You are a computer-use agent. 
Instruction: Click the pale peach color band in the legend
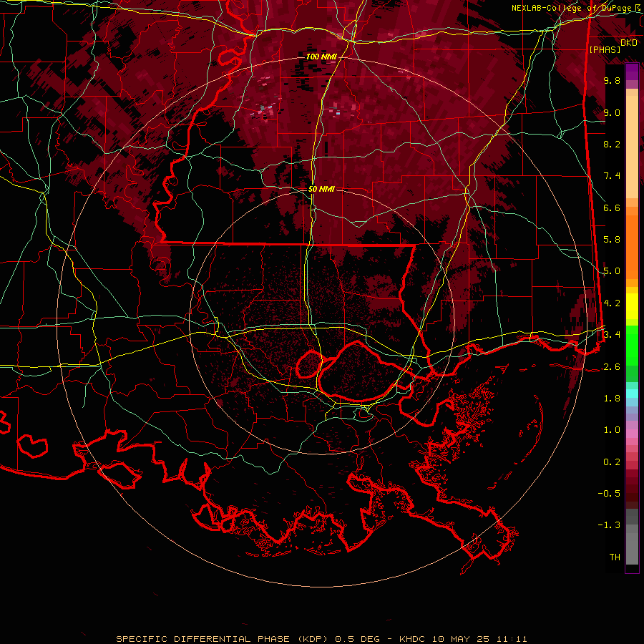632,148
